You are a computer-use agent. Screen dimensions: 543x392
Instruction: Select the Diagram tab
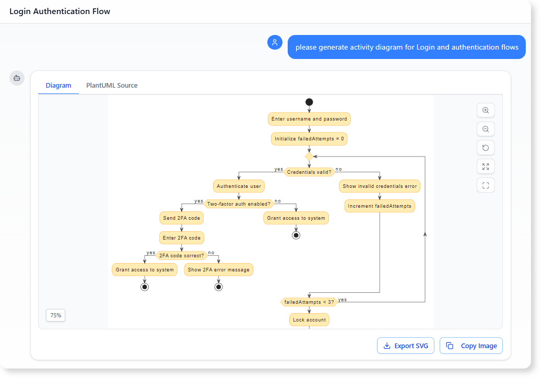[x=58, y=85]
